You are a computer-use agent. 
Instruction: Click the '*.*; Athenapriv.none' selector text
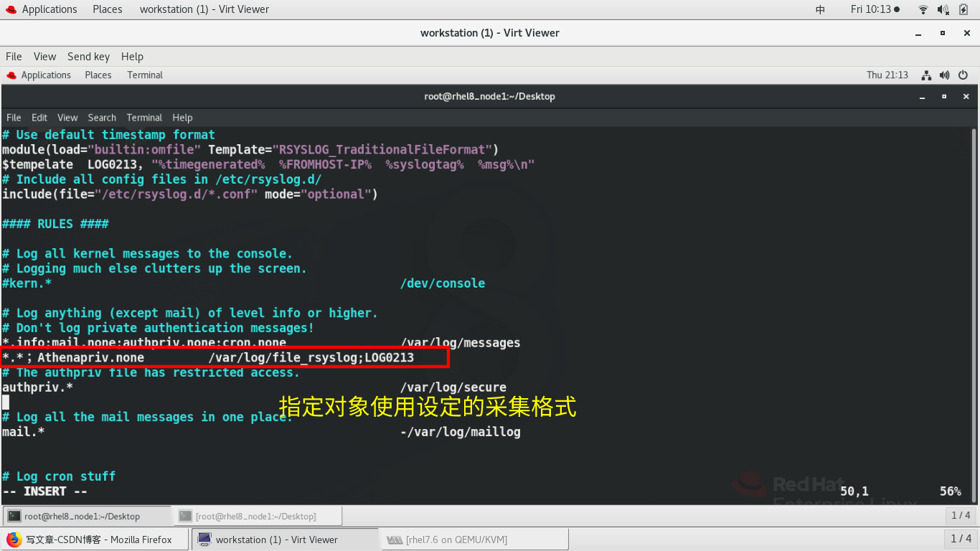(72, 357)
